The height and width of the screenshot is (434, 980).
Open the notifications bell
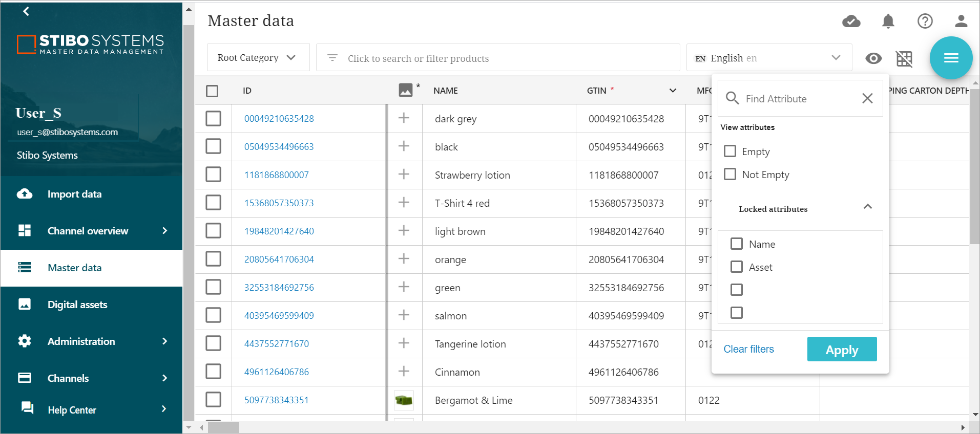[888, 21]
